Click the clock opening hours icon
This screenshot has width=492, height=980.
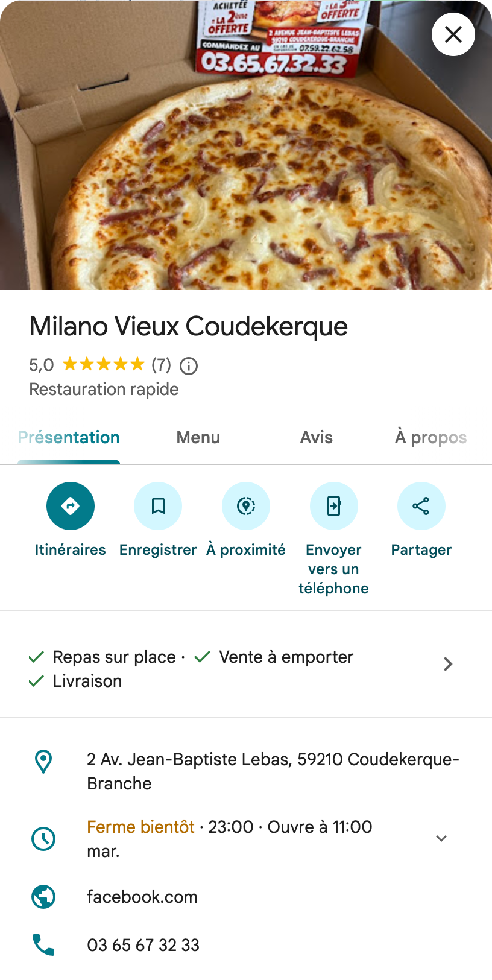(x=43, y=838)
